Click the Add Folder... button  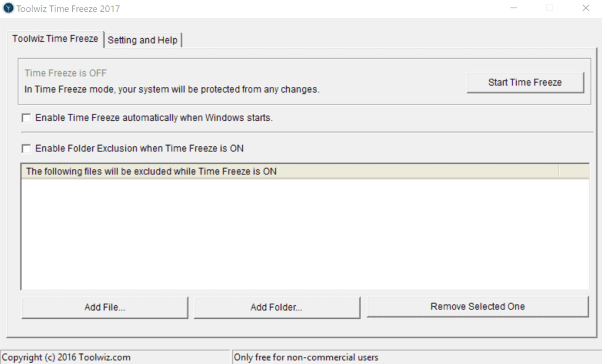click(x=277, y=307)
